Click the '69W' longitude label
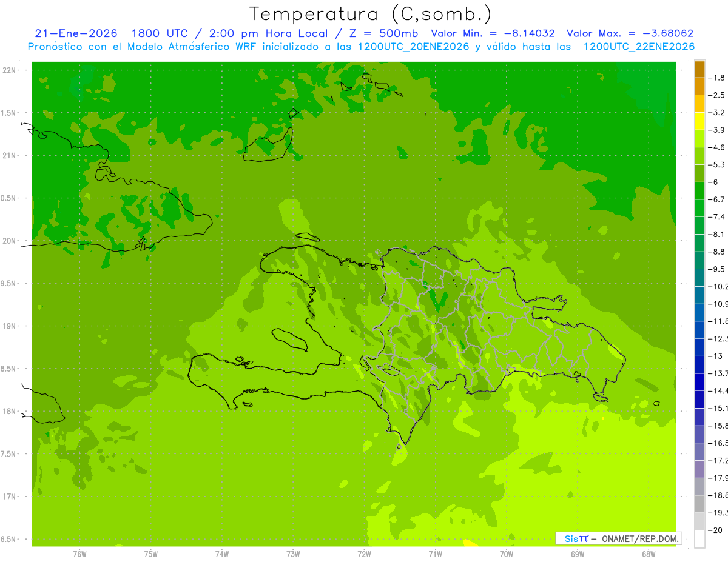The image size is (728, 562). pyautogui.click(x=578, y=554)
